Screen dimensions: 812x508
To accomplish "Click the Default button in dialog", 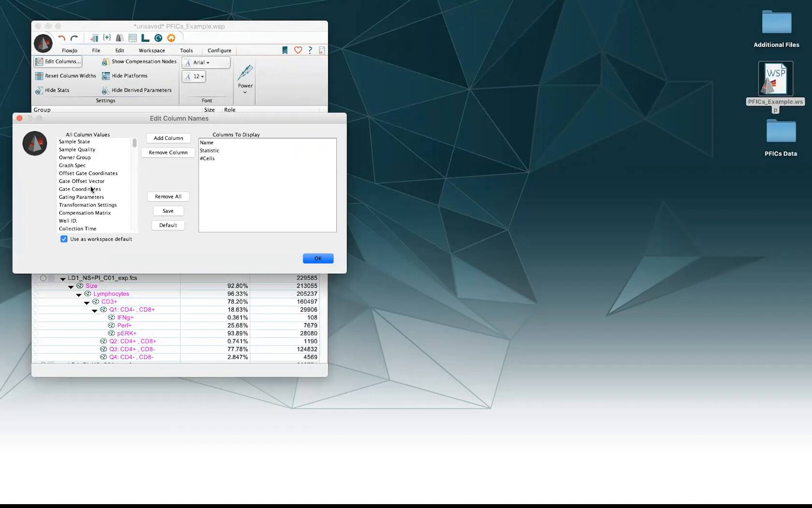I will [x=168, y=225].
